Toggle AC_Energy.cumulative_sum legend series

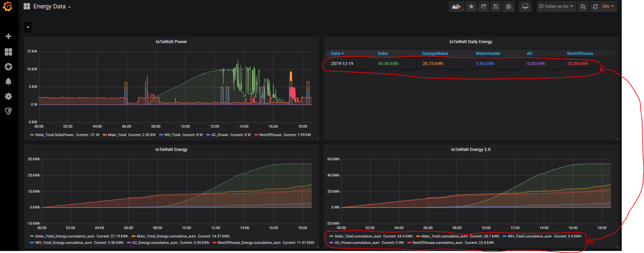coord(155,243)
